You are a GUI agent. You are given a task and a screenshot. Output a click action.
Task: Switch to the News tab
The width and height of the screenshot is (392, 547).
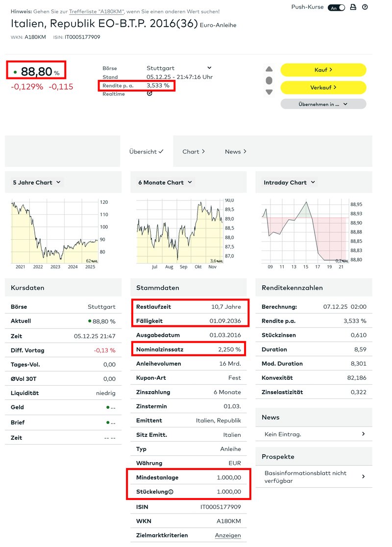coord(236,151)
